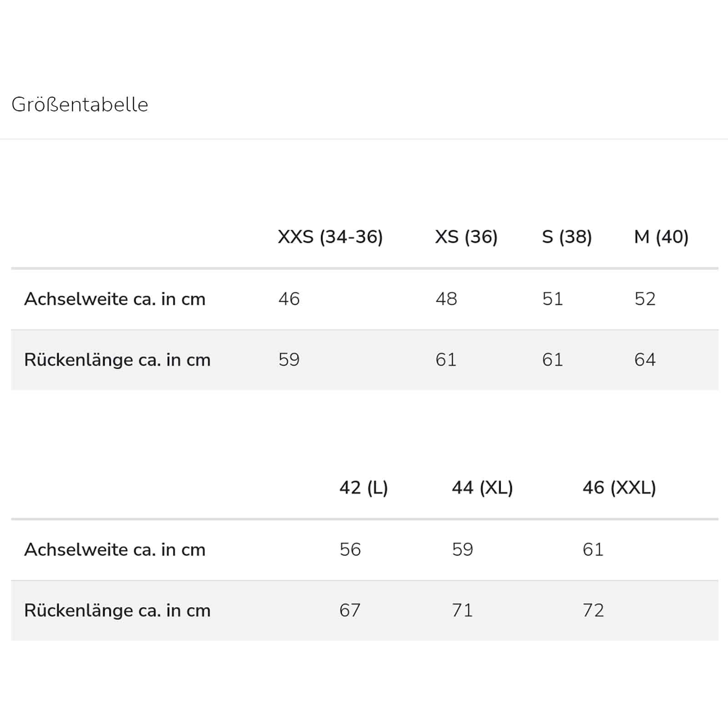
Task: Click Achselweite value 61 for XXL
Action: (593, 550)
